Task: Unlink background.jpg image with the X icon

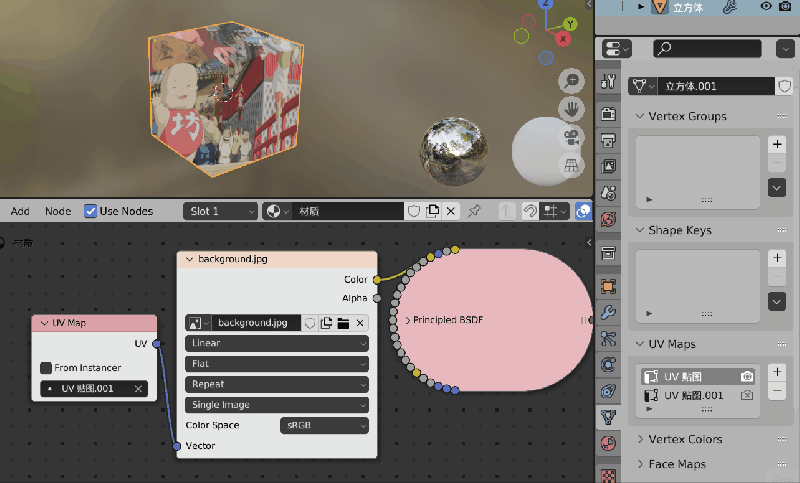Action: coord(360,323)
